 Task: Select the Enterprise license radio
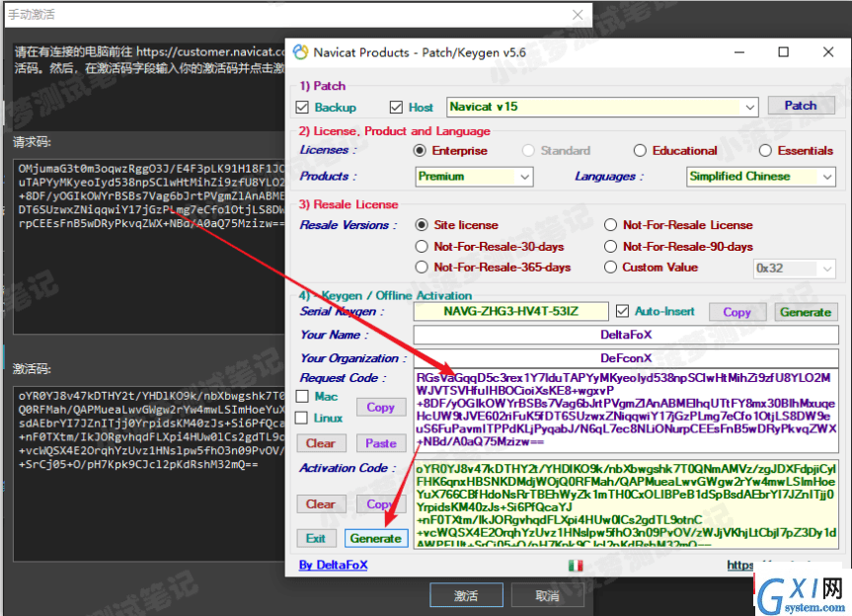click(420, 150)
